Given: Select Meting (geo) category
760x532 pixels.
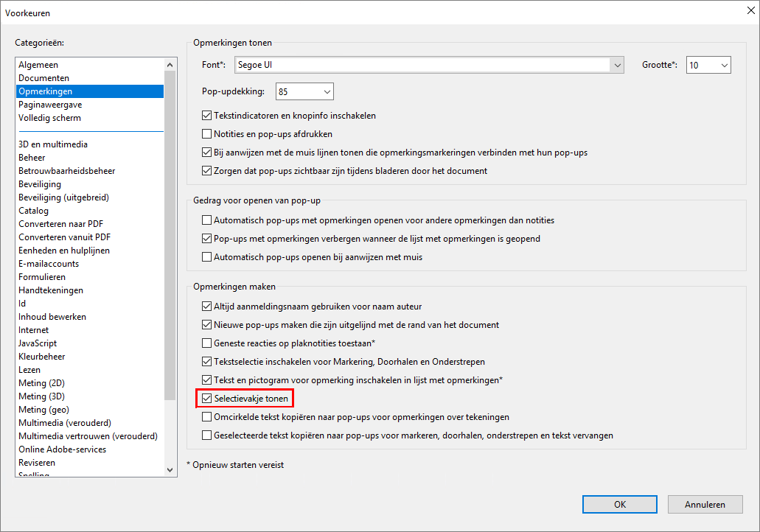Looking at the screenshot, I should point(90,410).
